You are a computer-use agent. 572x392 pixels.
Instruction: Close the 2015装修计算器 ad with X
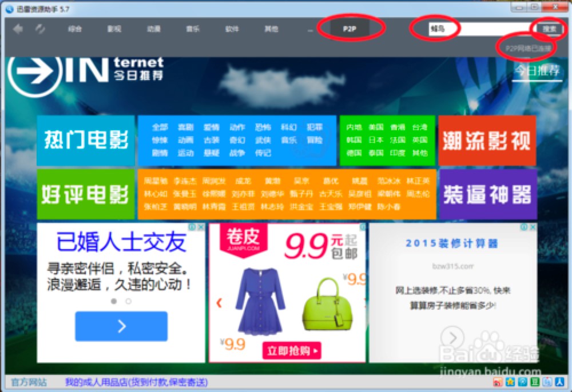pyautogui.click(x=533, y=227)
